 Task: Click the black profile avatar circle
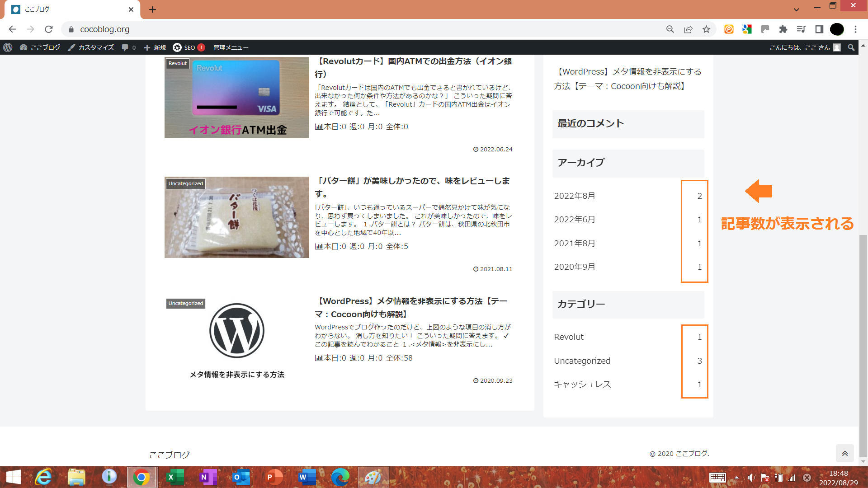(837, 29)
